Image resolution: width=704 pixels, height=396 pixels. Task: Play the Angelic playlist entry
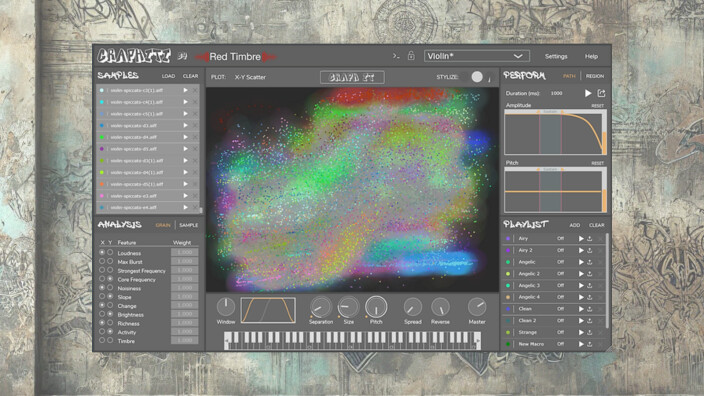[x=581, y=262]
